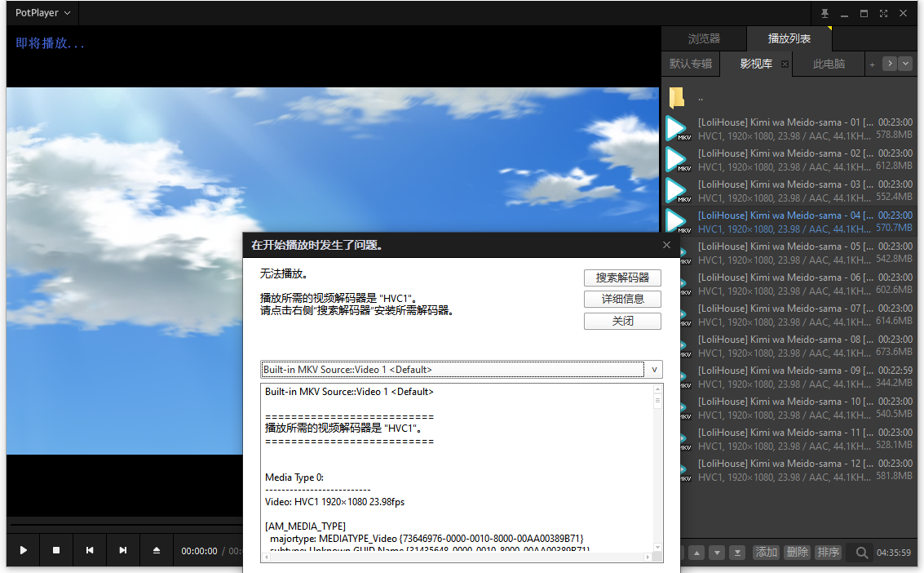The width and height of the screenshot is (924, 573).
Task: Open the PotPlayer main menu dropdown
Action: (x=43, y=13)
